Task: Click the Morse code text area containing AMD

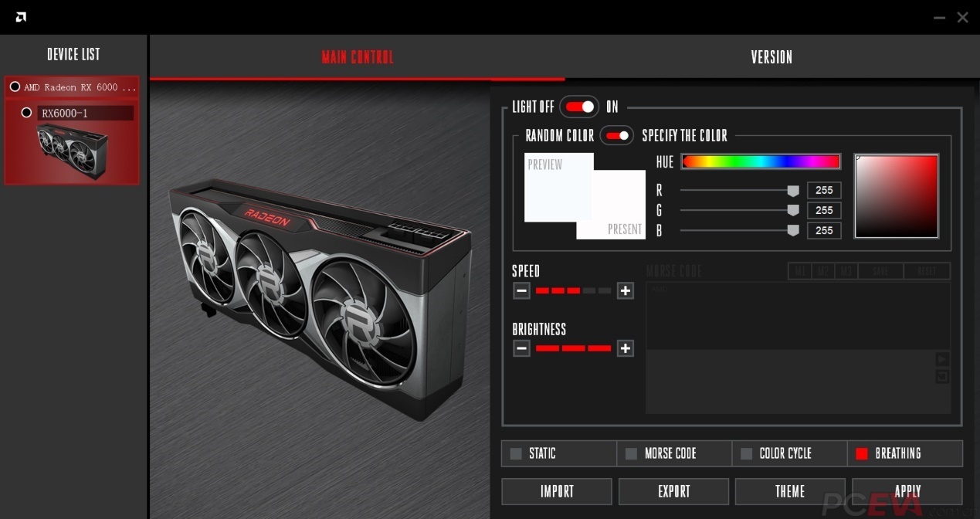Action: (798, 316)
